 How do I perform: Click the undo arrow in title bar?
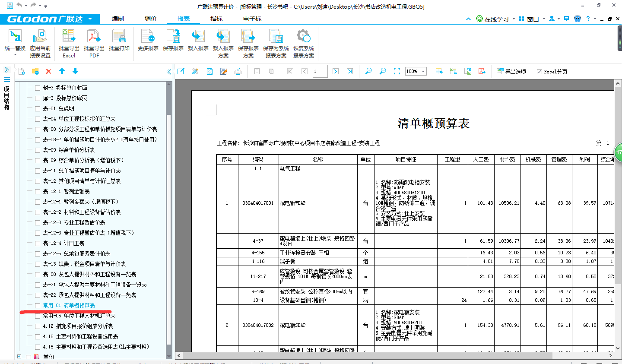click(19, 6)
